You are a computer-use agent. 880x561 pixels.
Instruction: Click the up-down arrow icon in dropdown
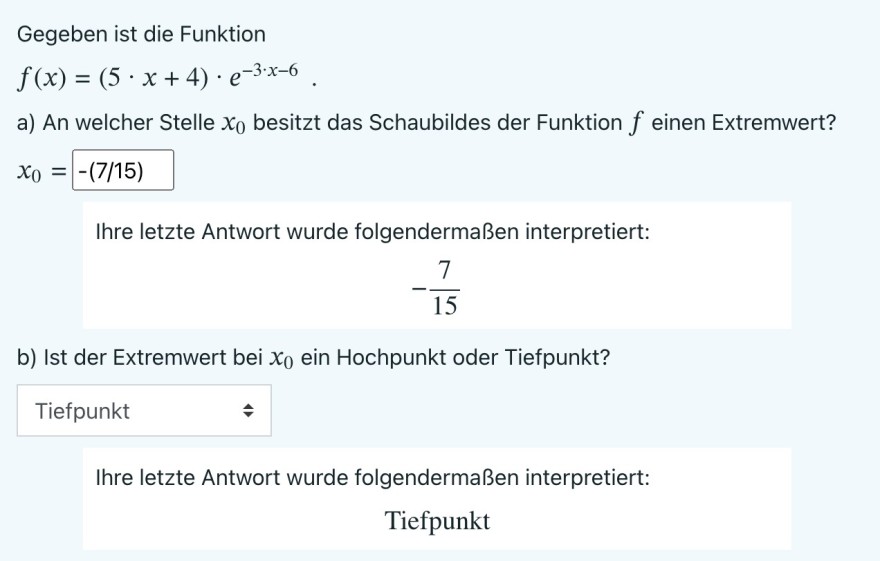[x=248, y=411]
